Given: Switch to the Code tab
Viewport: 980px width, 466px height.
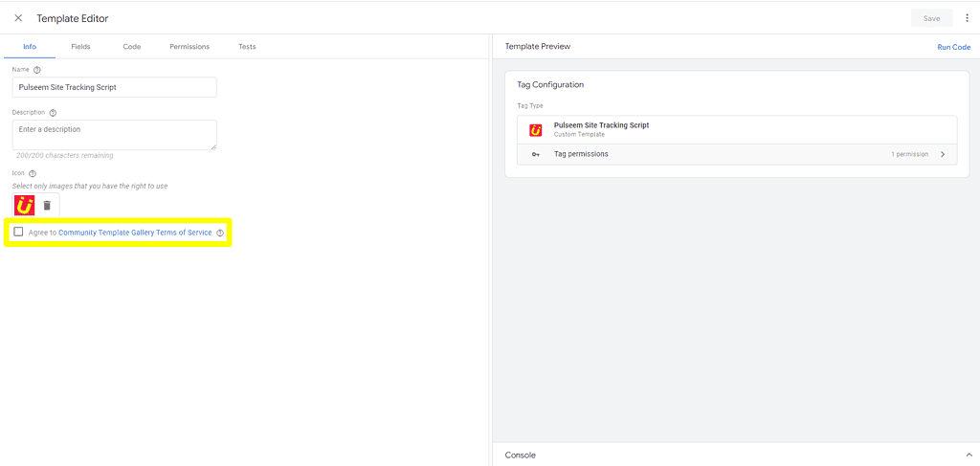Looking at the screenshot, I should (x=131, y=47).
